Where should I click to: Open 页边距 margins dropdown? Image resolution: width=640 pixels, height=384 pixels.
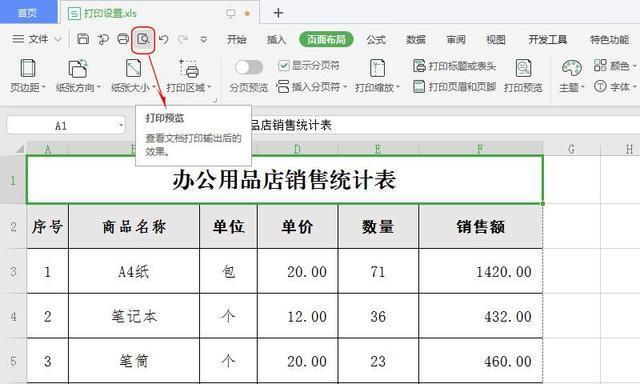pyautogui.click(x=28, y=75)
